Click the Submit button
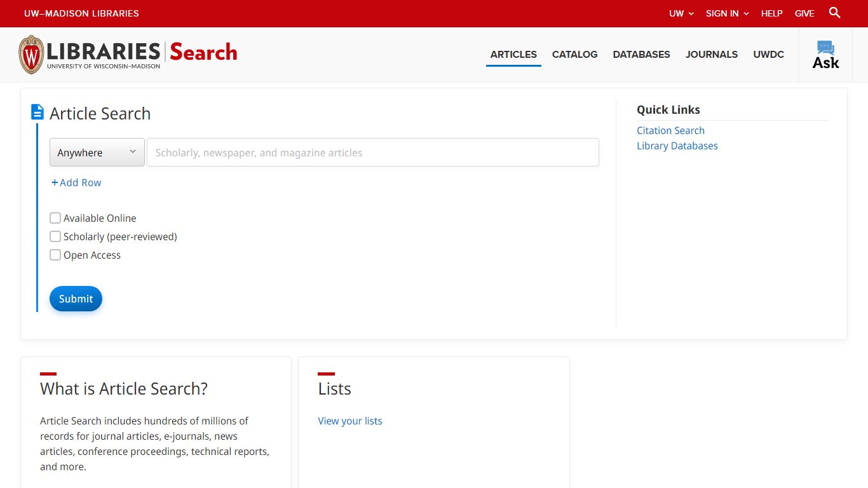The image size is (868, 488). (x=76, y=299)
